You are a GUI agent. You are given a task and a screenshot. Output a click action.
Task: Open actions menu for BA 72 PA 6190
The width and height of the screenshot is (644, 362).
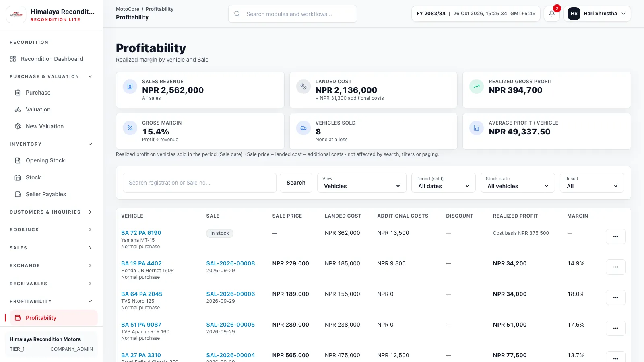(616, 237)
